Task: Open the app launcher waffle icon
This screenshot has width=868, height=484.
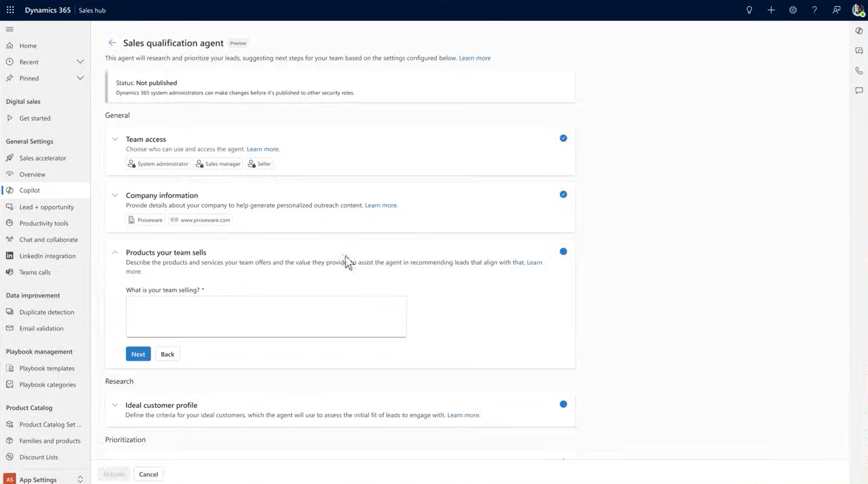Action: pos(10,10)
